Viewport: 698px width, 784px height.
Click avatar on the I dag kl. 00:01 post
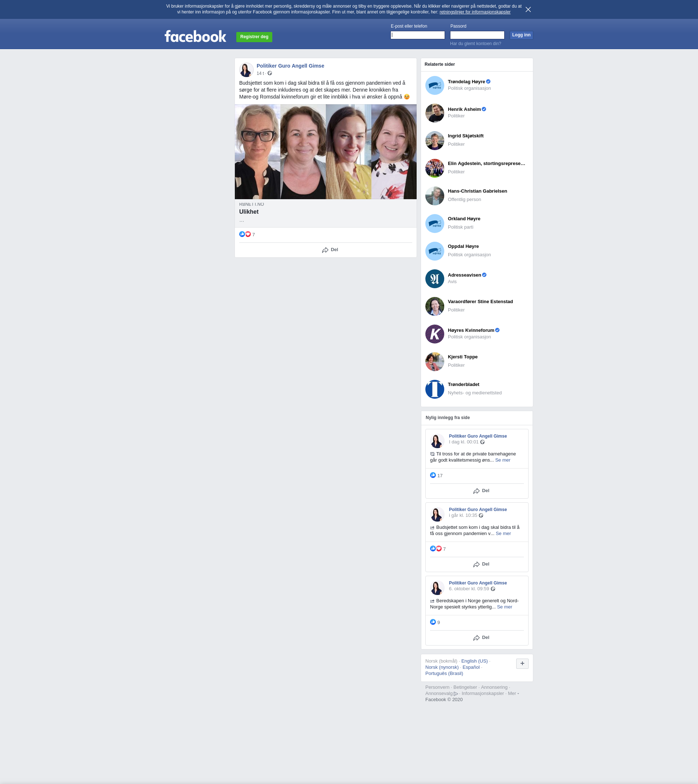437,441
